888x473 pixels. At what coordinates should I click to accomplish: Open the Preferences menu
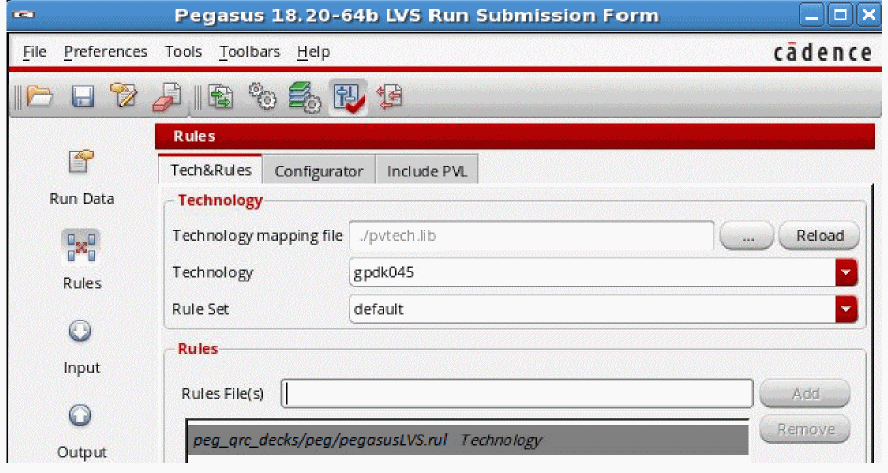tap(105, 52)
